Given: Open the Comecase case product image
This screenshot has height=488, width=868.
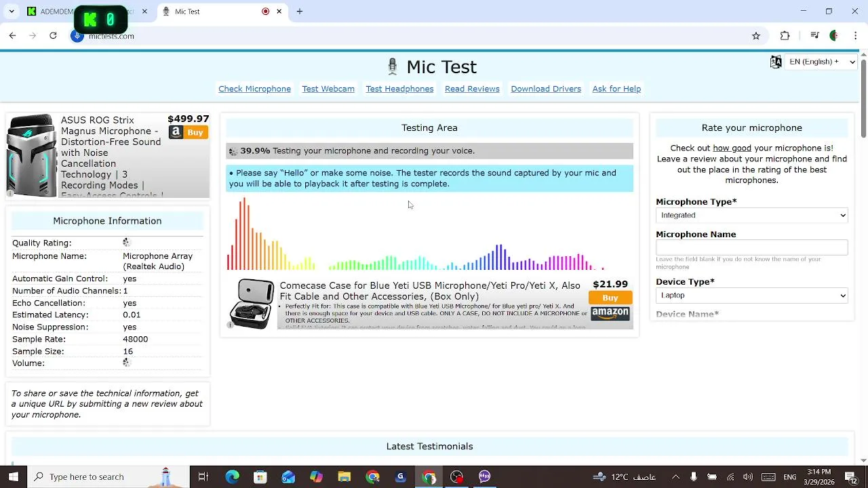Looking at the screenshot, I should pyautogui.click(x=252, y=303).
